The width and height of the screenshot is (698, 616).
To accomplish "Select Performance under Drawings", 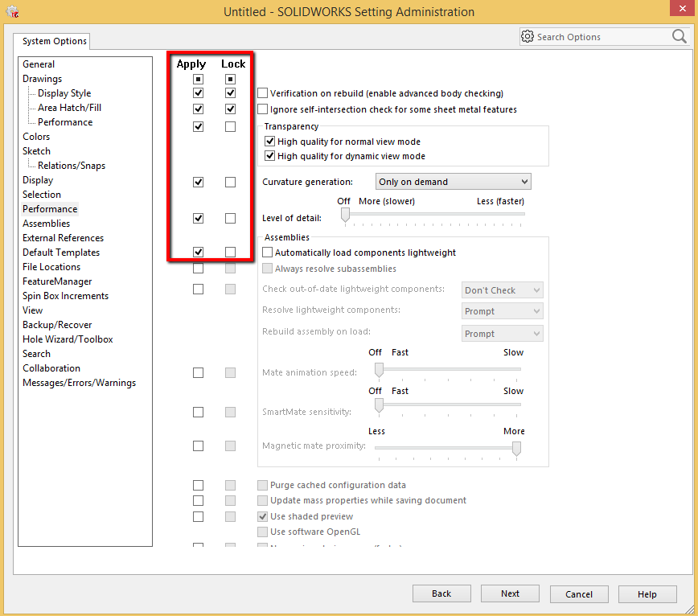I will 65,122.
